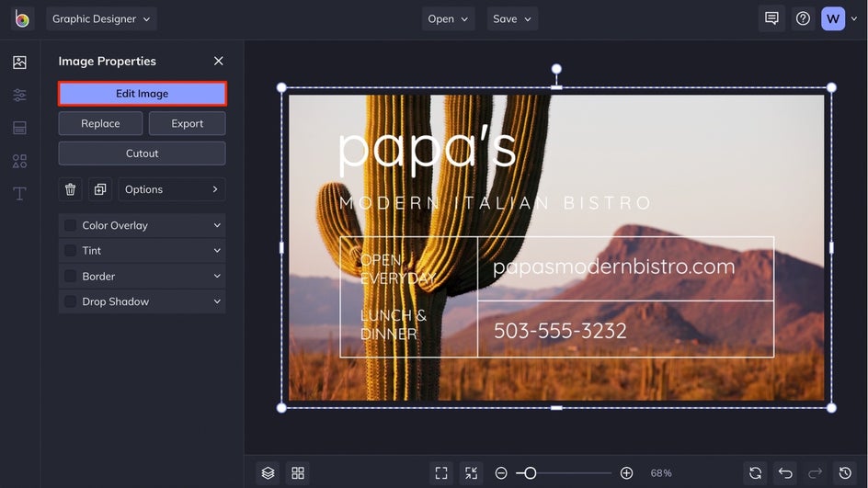Expand the Drop Shadow chevron
Viewport: 868px width, 488px height.
(217, 301)
